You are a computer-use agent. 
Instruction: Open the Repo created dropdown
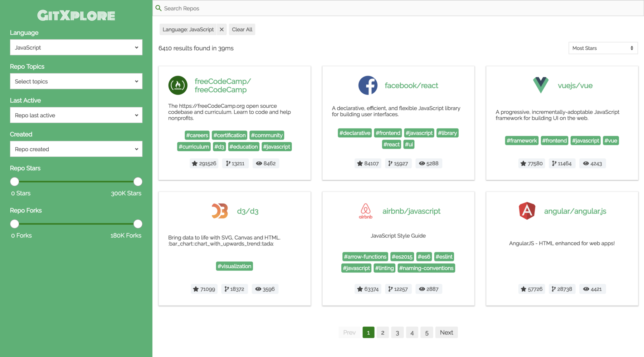coord(76,149)
